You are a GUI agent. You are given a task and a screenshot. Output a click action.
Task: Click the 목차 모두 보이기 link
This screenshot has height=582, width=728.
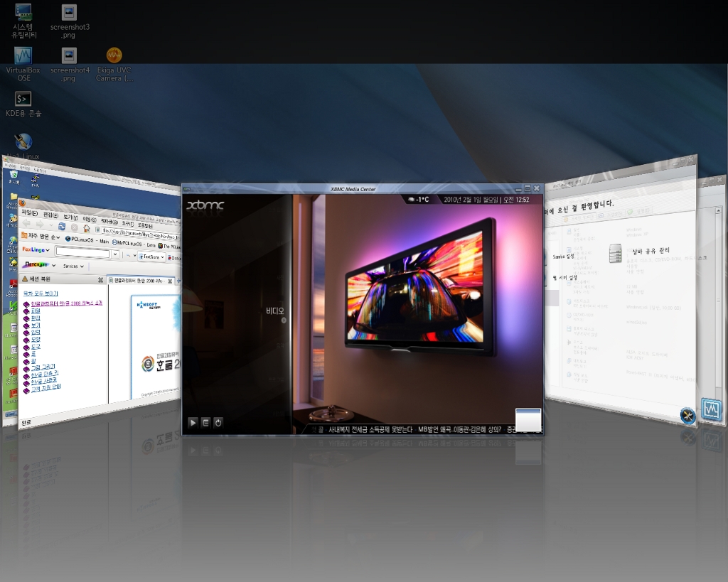(x=41, y=293)
